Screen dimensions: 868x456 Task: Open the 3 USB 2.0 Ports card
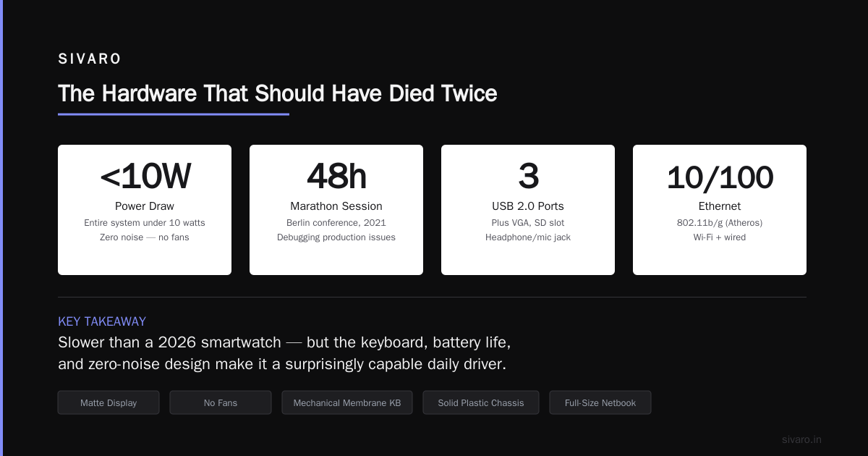[x=528, y=210]
